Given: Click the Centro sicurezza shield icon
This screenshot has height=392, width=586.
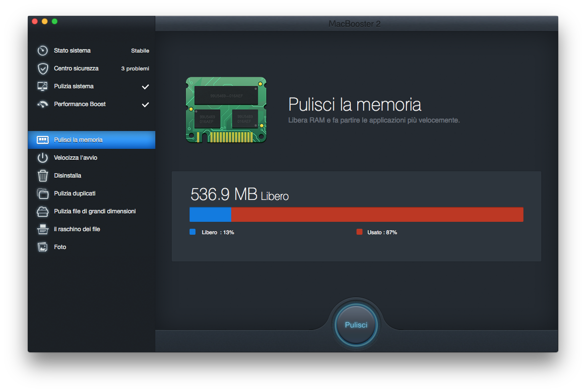Looking at the screenshot, I should 43,68.
